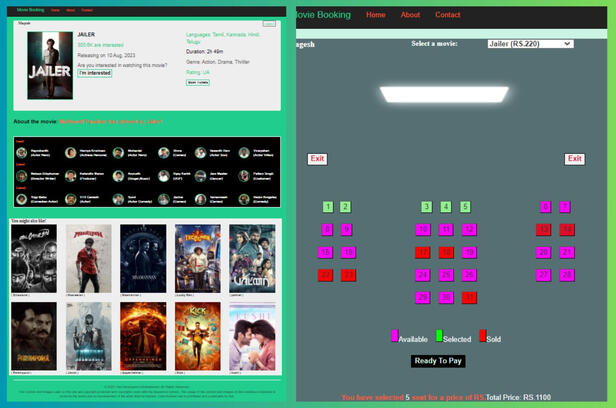Select available seat 30
Screen dimensions: 616x408
coord(446,297)
